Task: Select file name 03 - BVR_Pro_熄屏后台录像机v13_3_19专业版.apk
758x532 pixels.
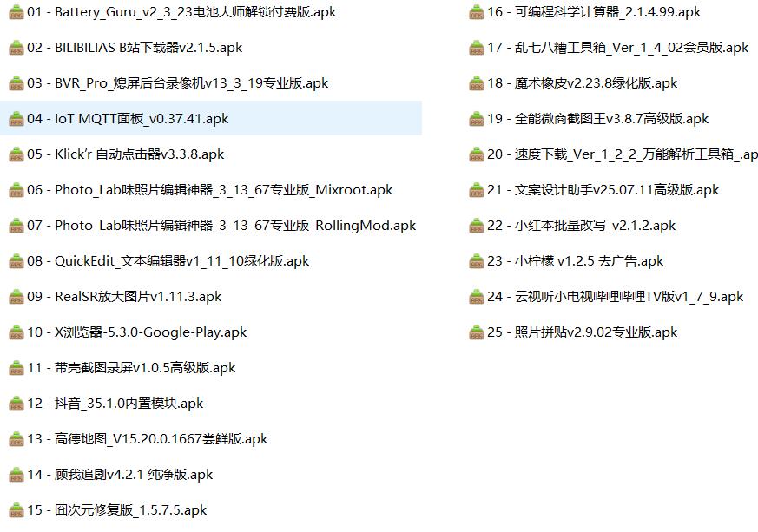Action: pos(178,83)
